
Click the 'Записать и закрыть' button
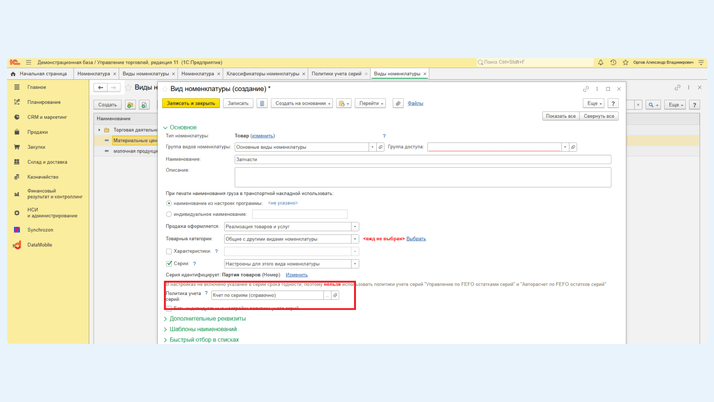[x=190, y=103]
